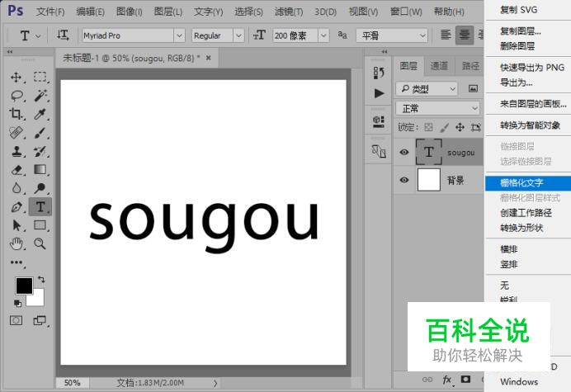Viewport: 571px width, 392px height.
Task: Hide the 背景 layer
Action: (403, 180)
